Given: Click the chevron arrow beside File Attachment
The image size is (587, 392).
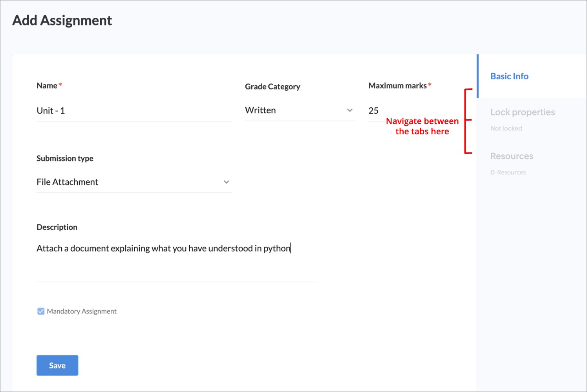Looking at the screenshot, I should point(226,182).
